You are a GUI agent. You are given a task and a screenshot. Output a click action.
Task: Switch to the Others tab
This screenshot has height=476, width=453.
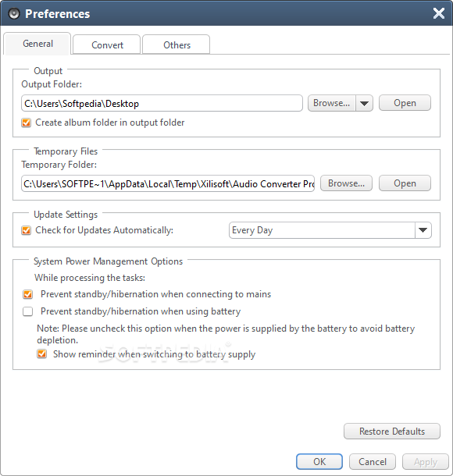(177, 45)
